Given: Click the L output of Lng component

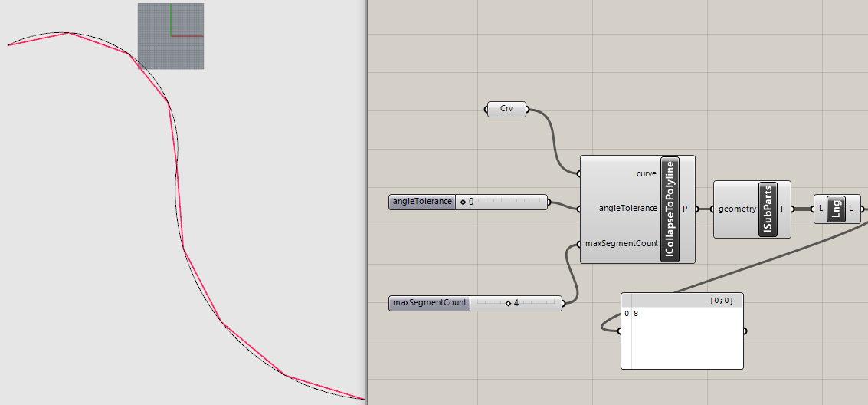Looking at the screenshot, I should pyautogui.click(x=851, y=209).
